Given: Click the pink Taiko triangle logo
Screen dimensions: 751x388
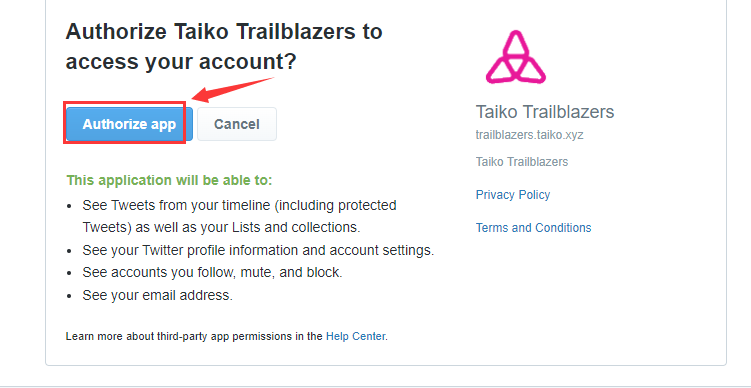Looking at the screenshot, I should (x=516, y=57).
